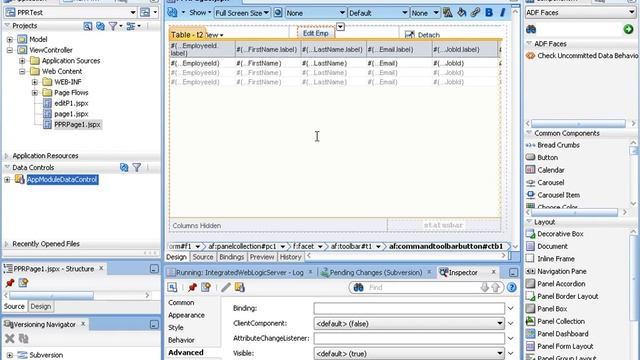Select the Carousel component in palette
The image size is (640, 360).
[x=550, y=182]
